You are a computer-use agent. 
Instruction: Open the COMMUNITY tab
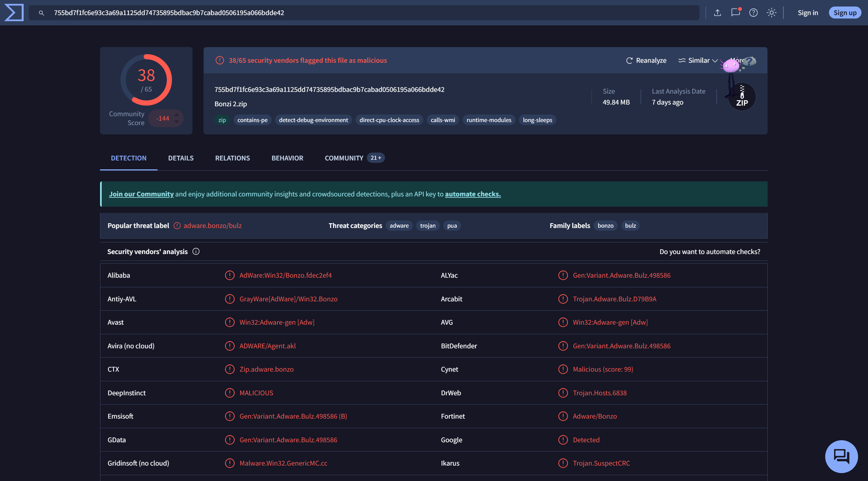point(344,158)
